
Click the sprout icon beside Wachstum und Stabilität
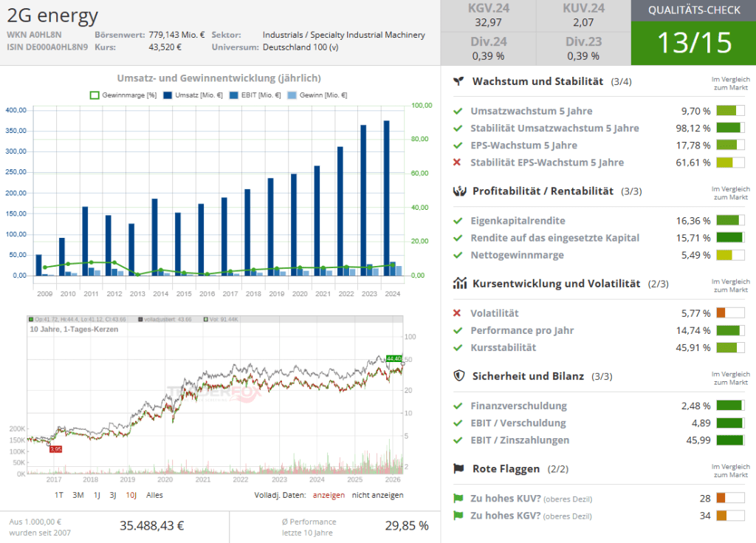click(458, 81)
